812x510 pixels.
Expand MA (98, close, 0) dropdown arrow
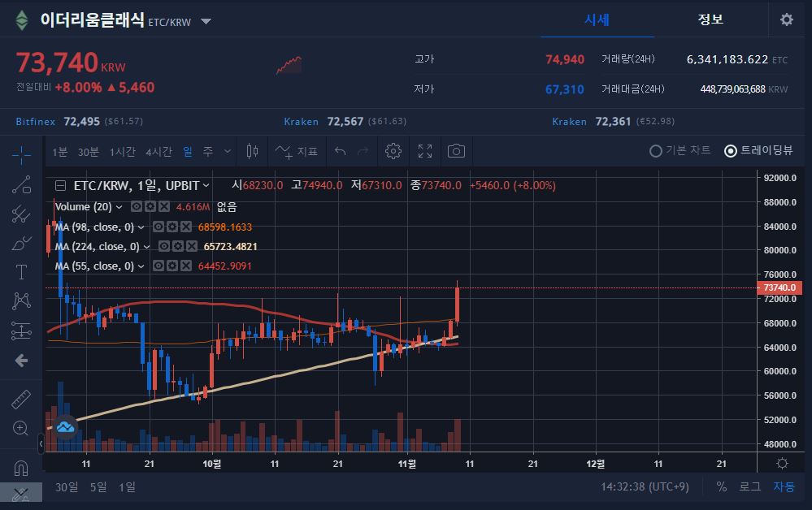[141, 227]
